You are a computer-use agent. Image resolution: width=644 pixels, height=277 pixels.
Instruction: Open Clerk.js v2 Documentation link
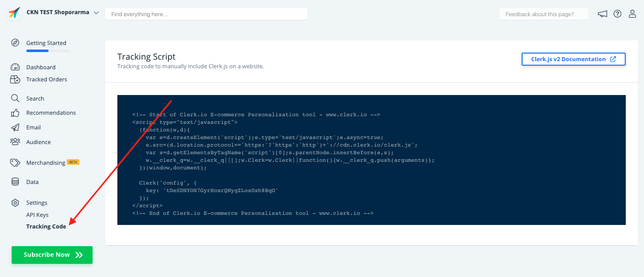pos(573,59)
